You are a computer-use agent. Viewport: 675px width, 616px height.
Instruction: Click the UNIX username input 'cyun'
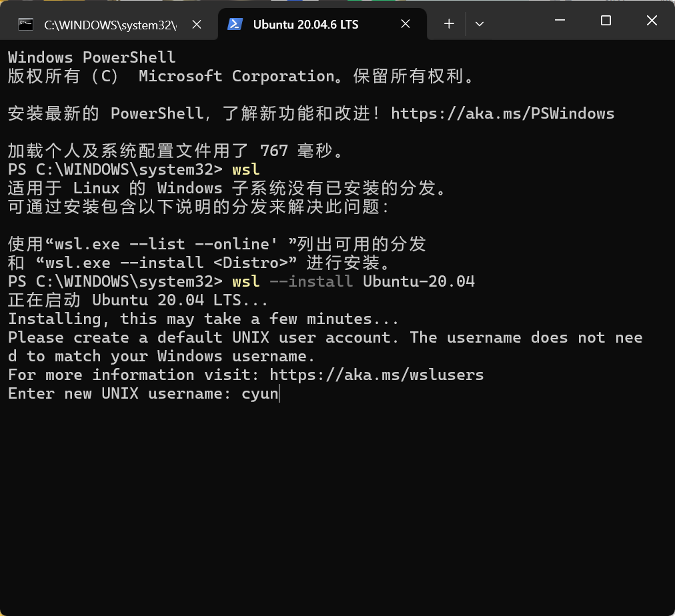260,393
